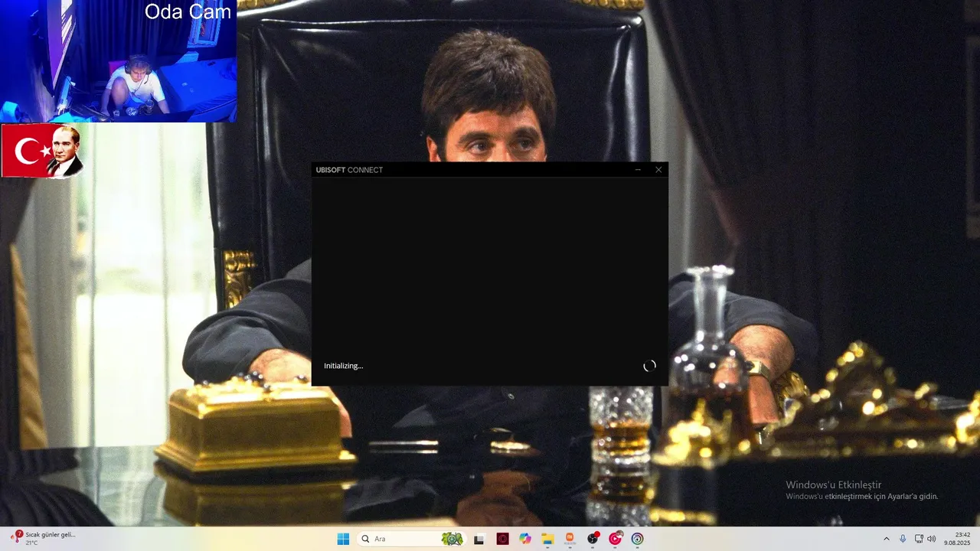Switch to OBS Studio in taskbar
The width and height of the screenshot is (980, 551).
tap(593, 539)
